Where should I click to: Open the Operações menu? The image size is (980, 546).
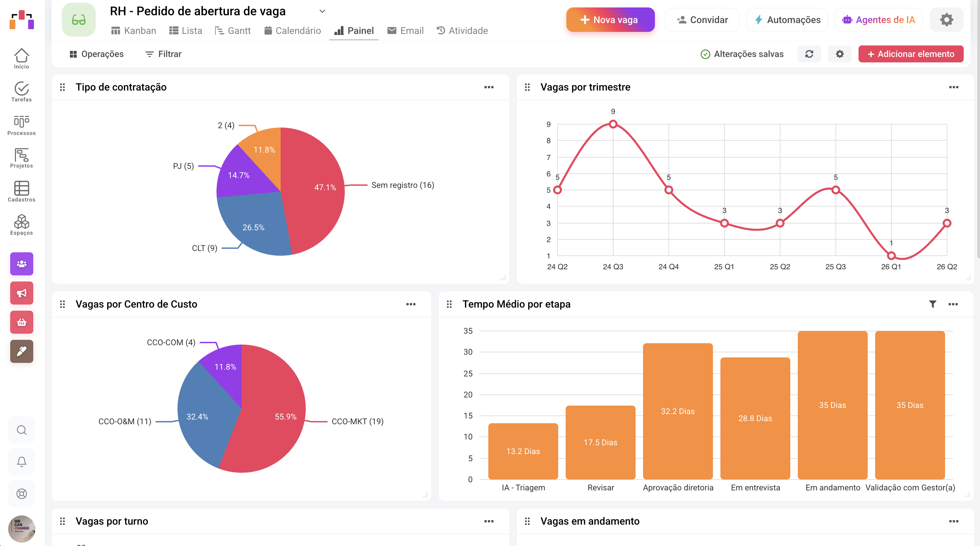(97, 54)
